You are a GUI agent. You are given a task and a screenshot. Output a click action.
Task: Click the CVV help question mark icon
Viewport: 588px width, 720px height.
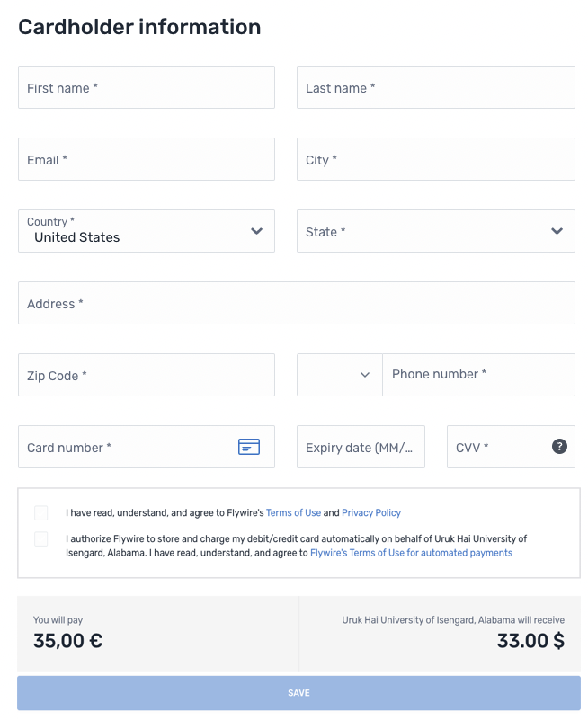[x=559, y=447]
